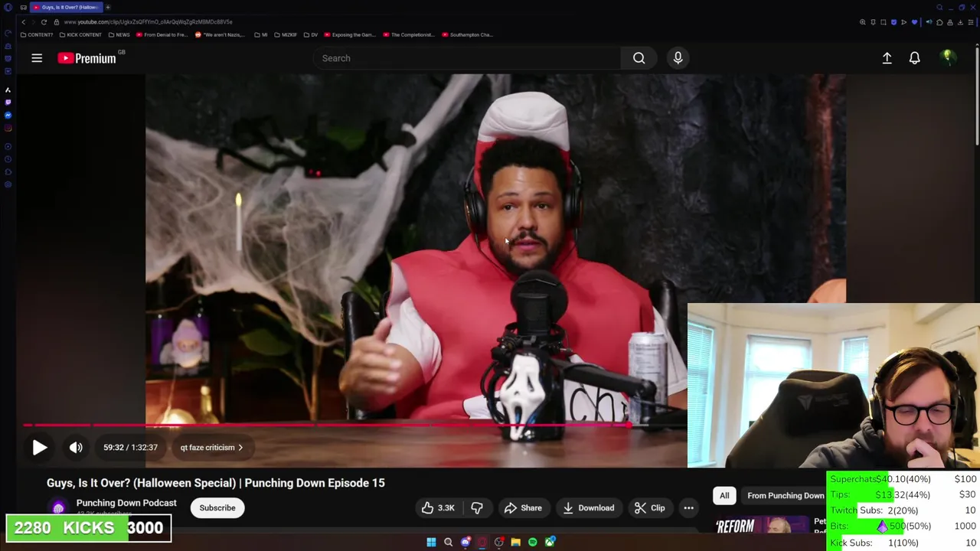
Task: Open the Windows Start button
Action: click(x=431, y=543)
